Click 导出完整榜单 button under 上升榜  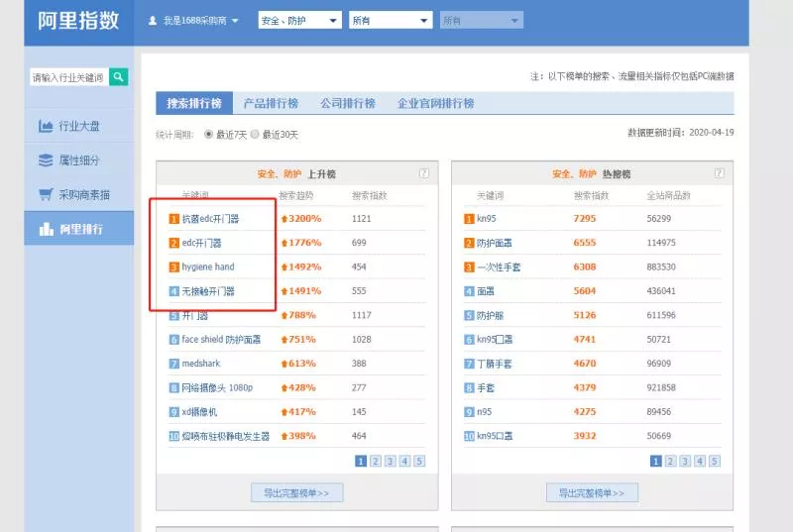click(x=296, y=492)
